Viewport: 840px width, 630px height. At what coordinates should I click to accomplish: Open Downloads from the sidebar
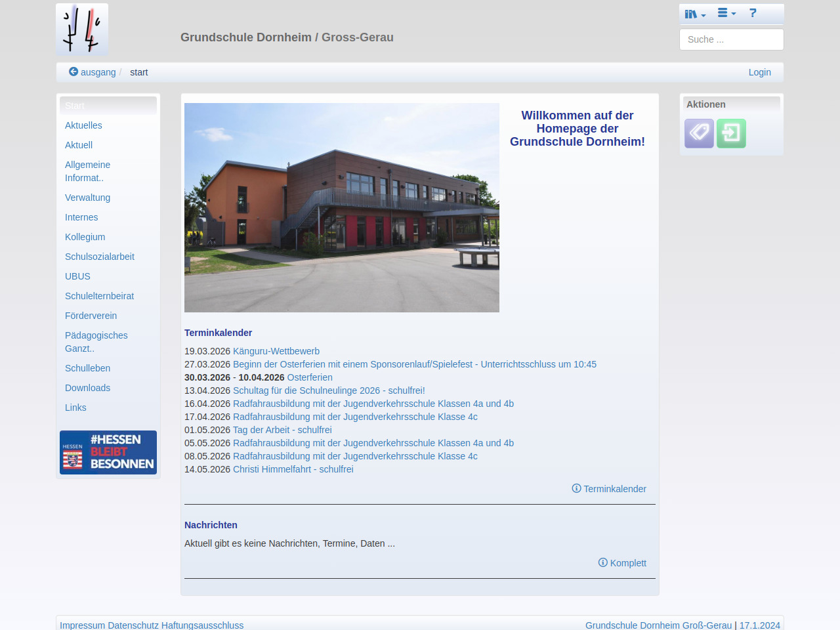tap(87, 388)
